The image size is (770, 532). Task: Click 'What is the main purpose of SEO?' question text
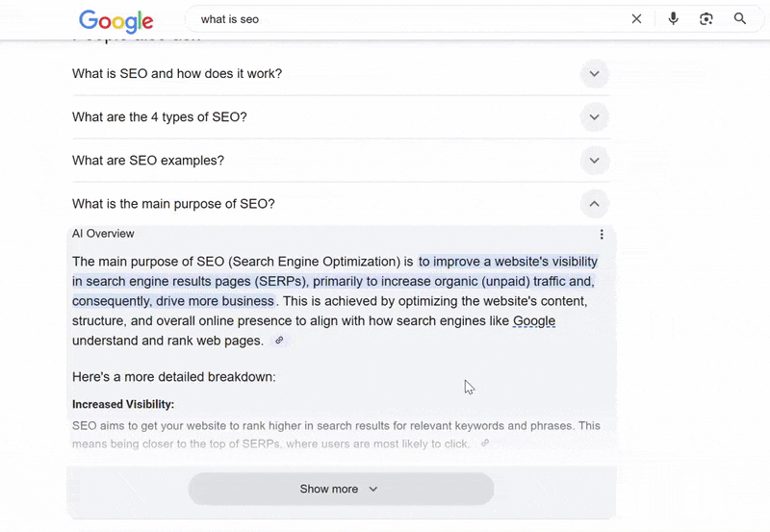click(173, 204)
